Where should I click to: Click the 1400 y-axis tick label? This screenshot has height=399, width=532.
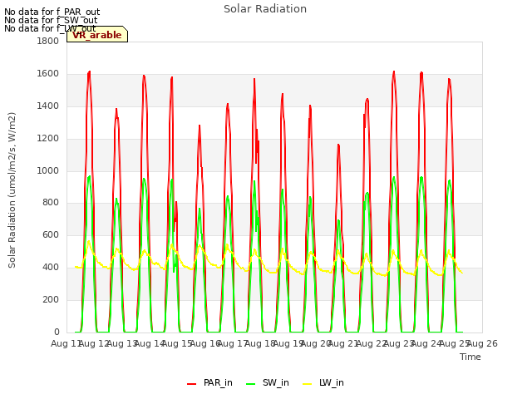pyautogui.click(x=48, y=106)
